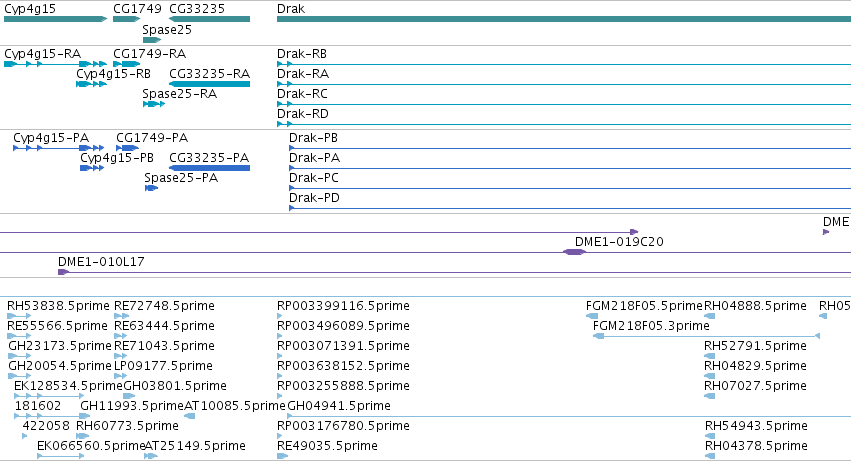851x461 pixels.
Task: Click EST RP003176780.5prime
Action: pos(343,427)
